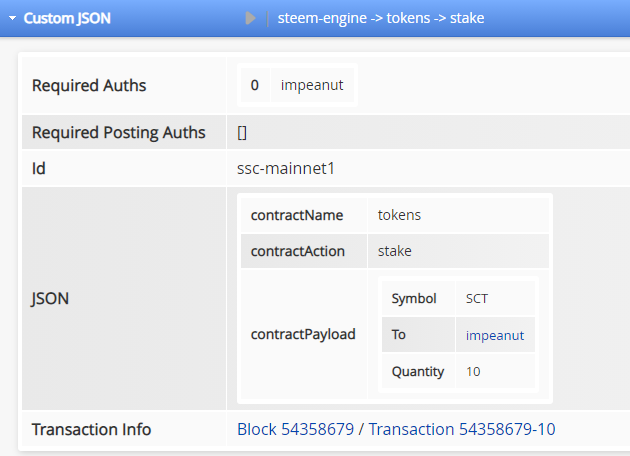Open the Block 54358679 link

click(x=295, y=429)
